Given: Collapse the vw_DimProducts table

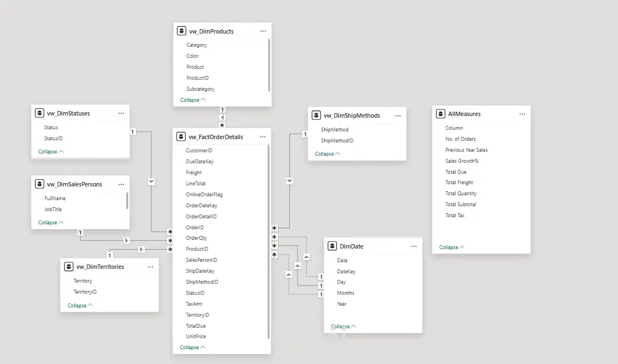Looking at the screenshot, I should pyautogui.click(x=193, y=100).
